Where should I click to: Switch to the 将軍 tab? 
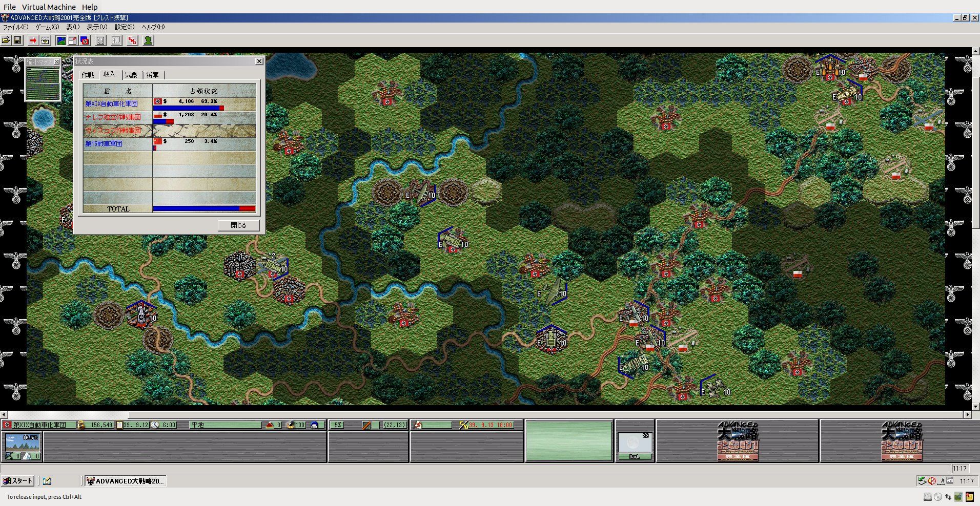tap(153, 75)
